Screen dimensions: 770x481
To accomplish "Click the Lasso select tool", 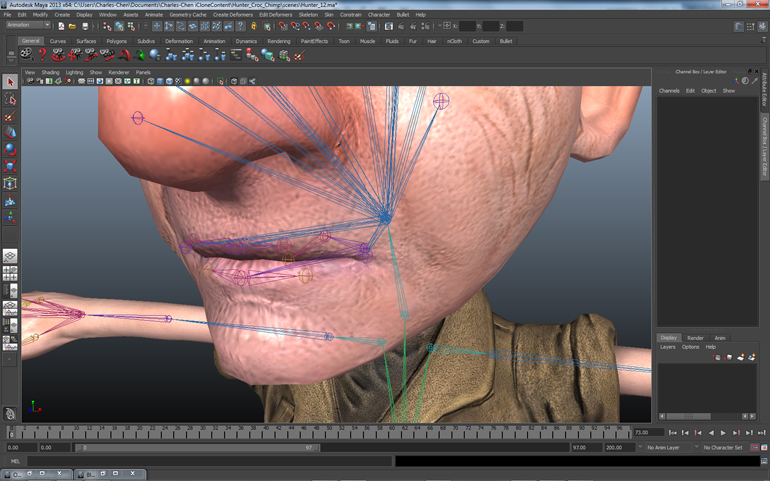I will click(10, 99).
